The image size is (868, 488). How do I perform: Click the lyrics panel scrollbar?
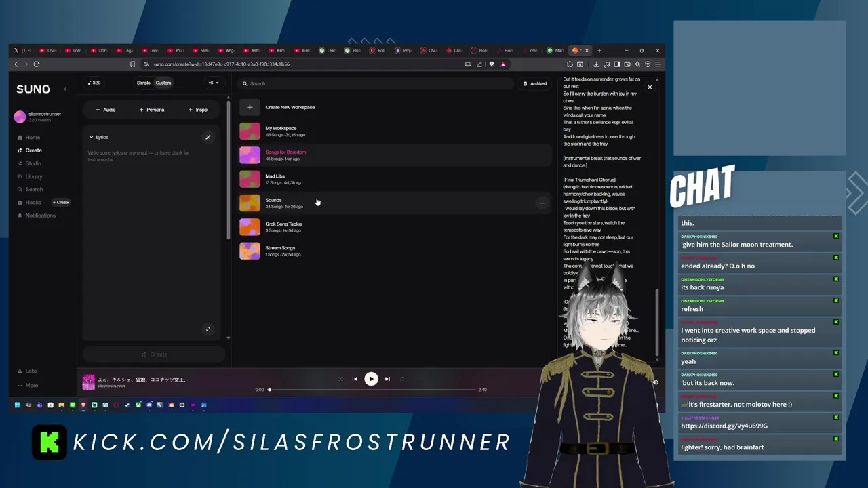pyautogui.click(x=656, y=322)
